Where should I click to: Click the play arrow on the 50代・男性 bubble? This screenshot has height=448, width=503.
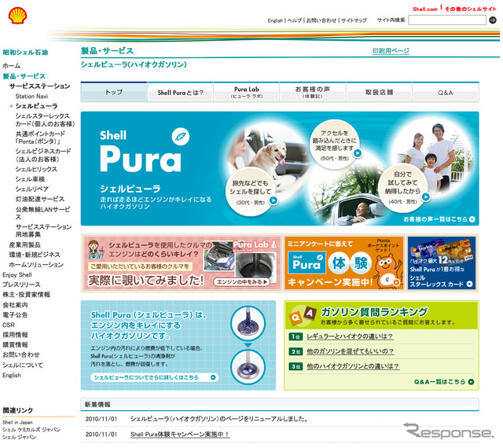tap(358, 153)
